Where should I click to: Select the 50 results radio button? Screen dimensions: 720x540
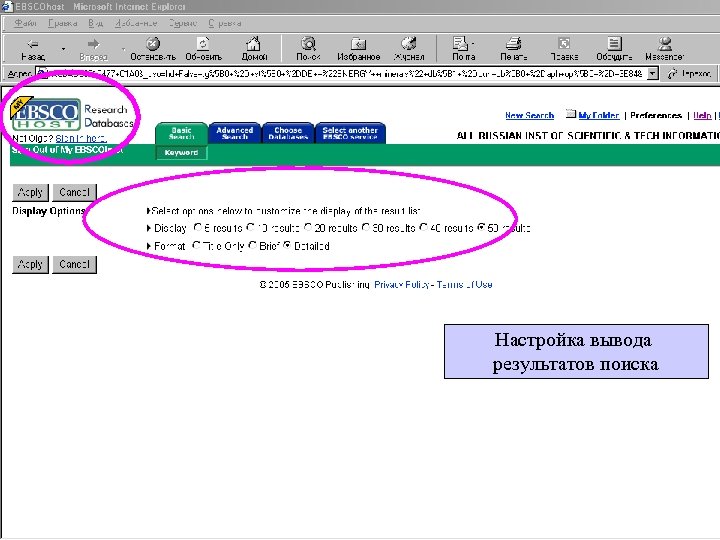pyautogui.click(x=481, y=227)
